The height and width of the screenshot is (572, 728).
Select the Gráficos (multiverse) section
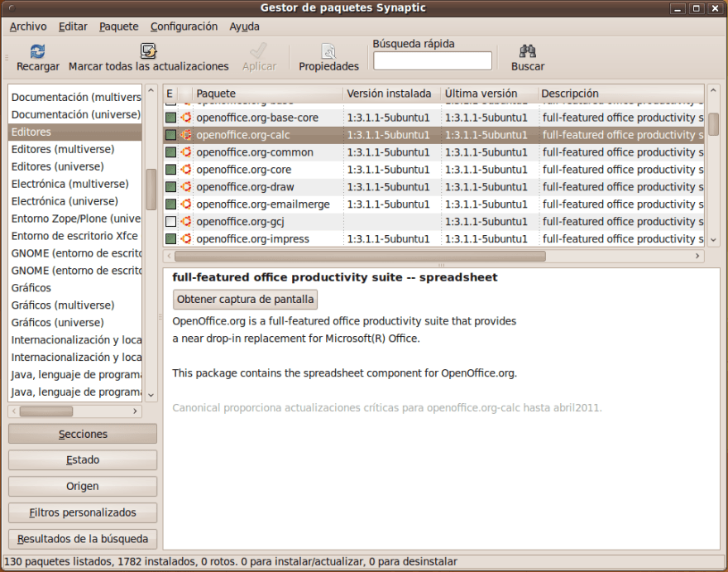[74, 305]
